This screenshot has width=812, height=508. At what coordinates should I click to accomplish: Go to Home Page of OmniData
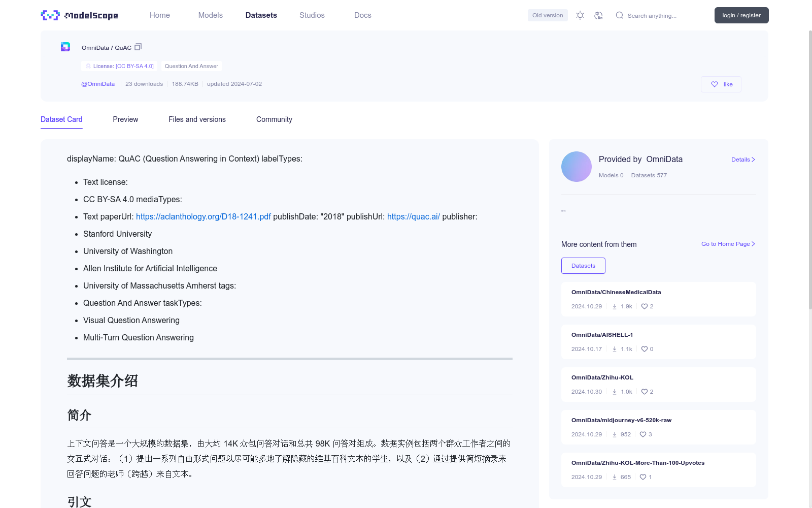click(x=728, y=244)
